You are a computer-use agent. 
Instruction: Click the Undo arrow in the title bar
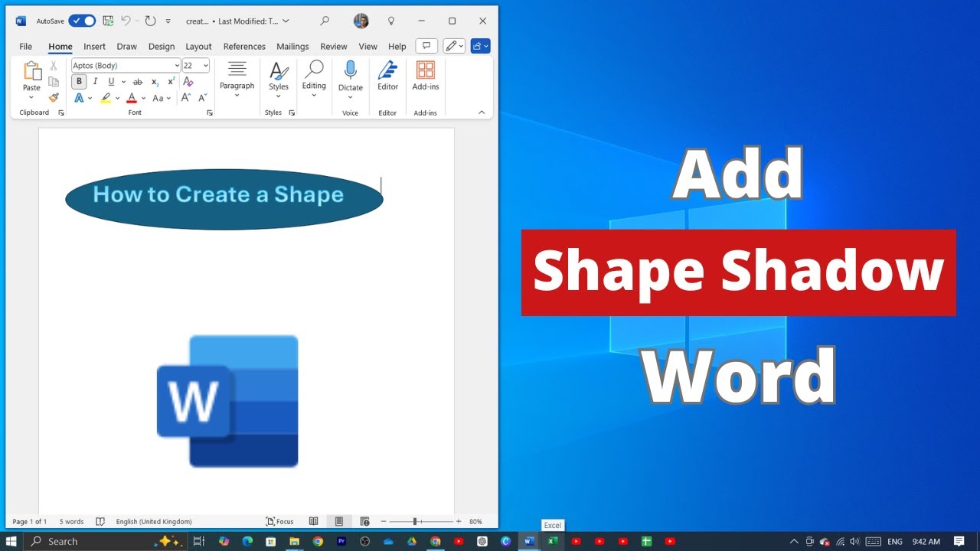pos(126,21)
